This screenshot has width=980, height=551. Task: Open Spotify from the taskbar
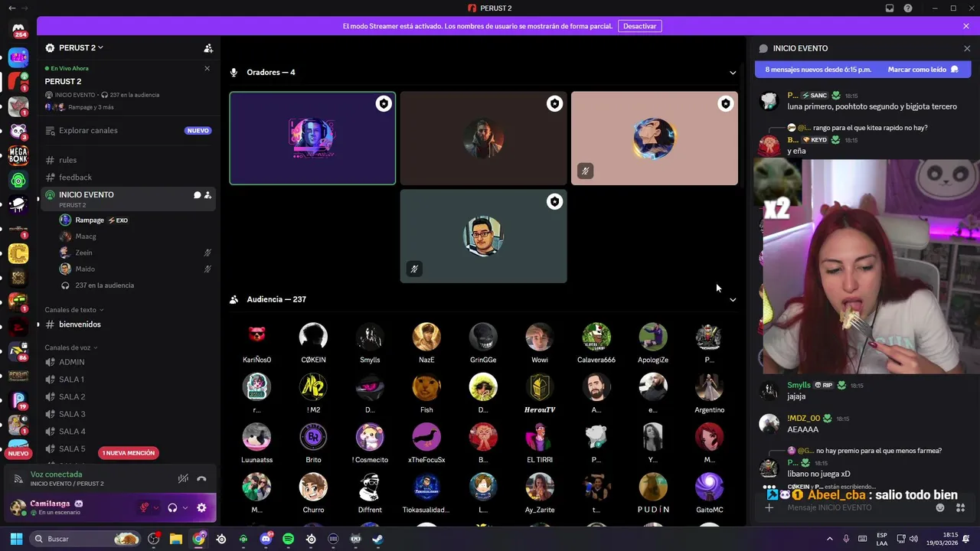click(288, 539)
